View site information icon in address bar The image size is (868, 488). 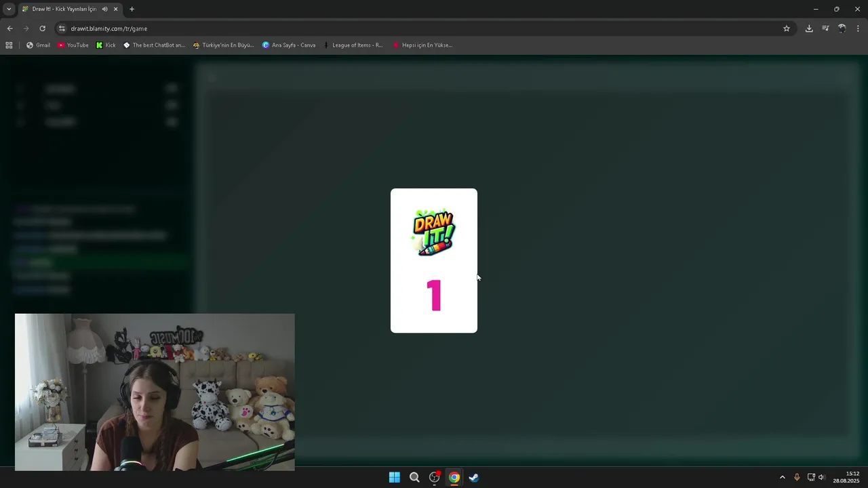[x=62, y=28]
